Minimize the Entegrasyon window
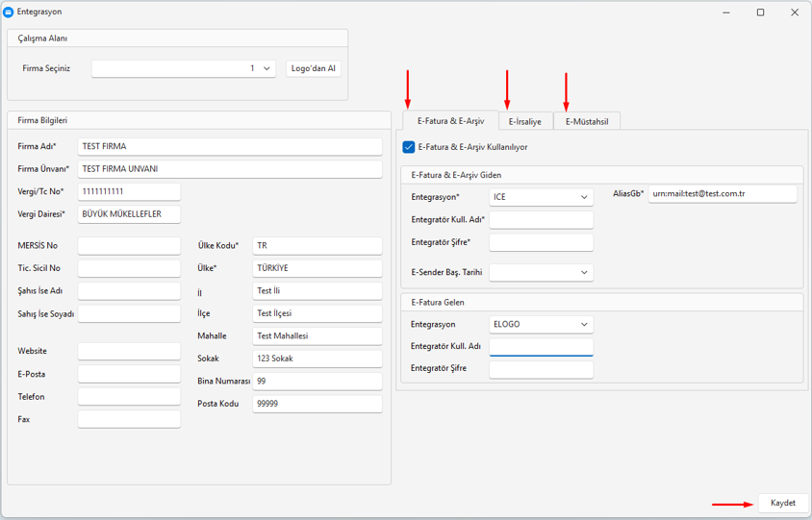The height and width of the screenshot is (520, 812). pyautogui.click(x=725, y=12)
